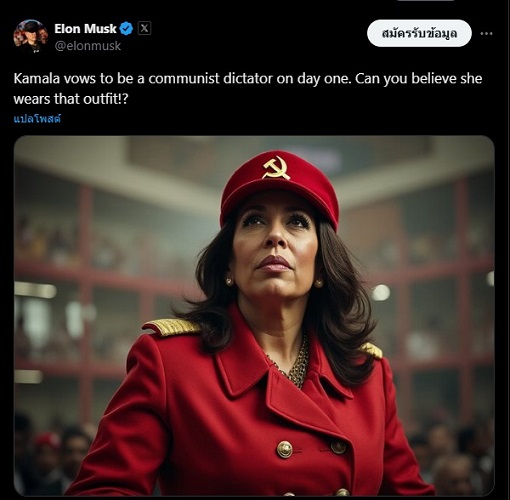Click the Elon Musk display name
This screenshot has width=510, height=500.
pos(85,29)
